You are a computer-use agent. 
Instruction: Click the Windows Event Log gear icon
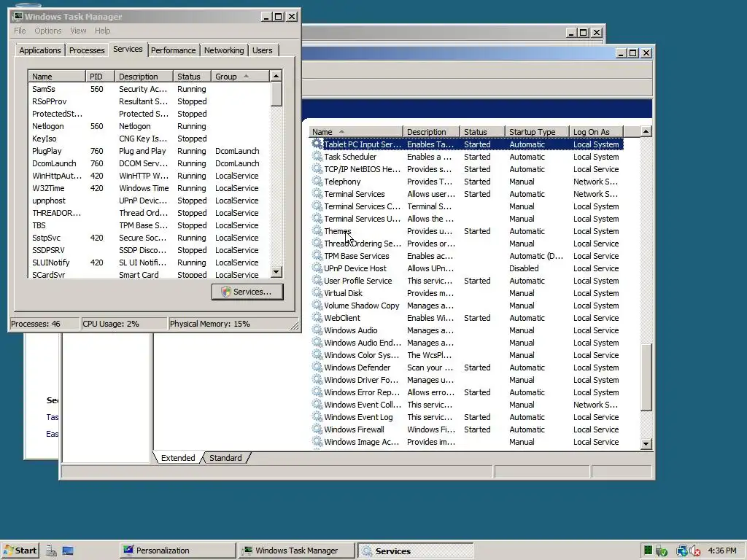(x=317, y=416)
